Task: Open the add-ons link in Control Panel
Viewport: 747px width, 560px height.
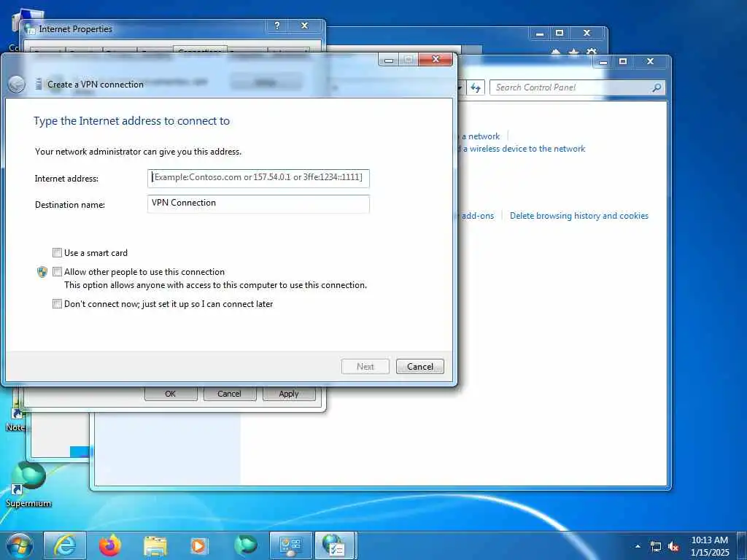Action: tap(477, 216)
